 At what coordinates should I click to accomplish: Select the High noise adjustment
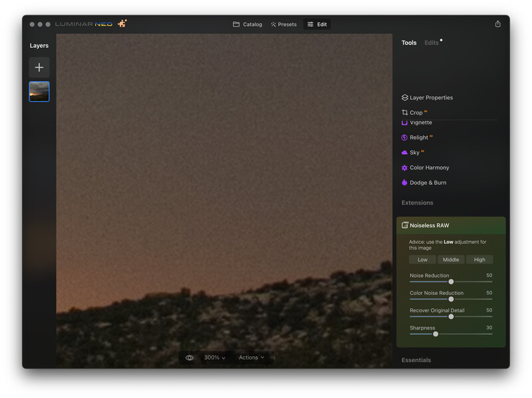(x=479, y=260)
